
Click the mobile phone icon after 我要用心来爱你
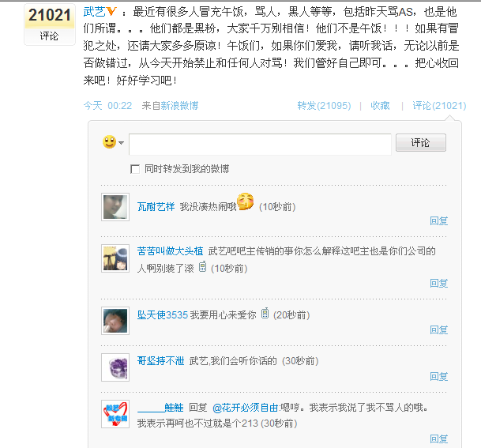(x=265, y=313)
